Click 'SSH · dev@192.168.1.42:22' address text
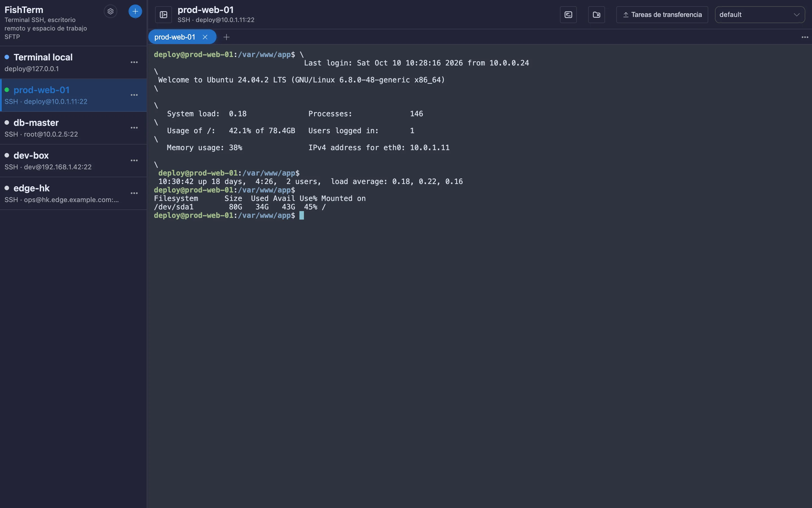This screenshot has height=508, width=812. pos(48,167)
